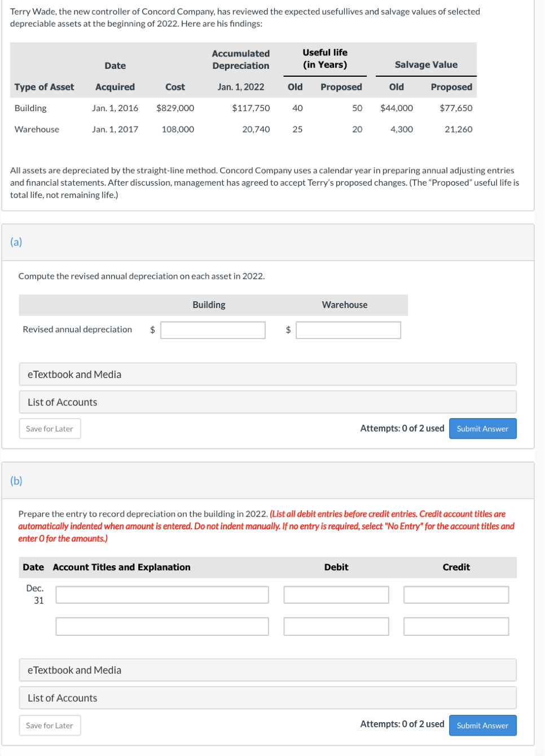Click the Accumulated Depreciation column header
545x756 pixels.
(x=241, y=60)
